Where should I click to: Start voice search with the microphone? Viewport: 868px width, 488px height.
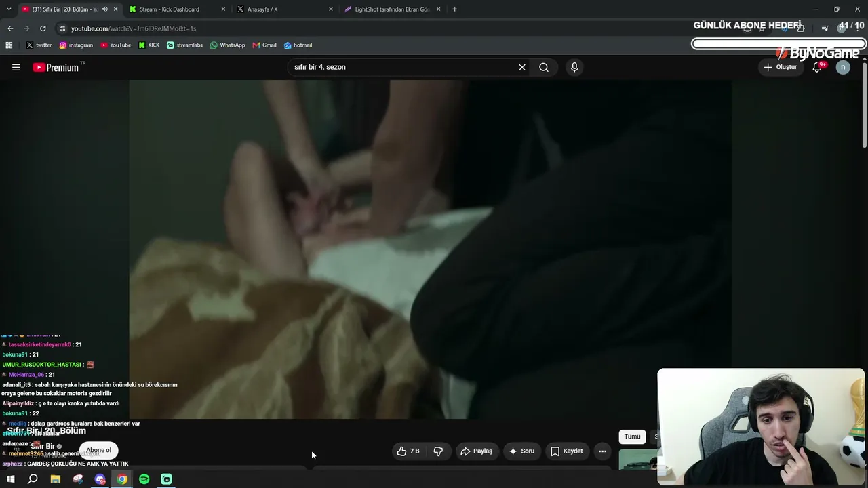574,67
